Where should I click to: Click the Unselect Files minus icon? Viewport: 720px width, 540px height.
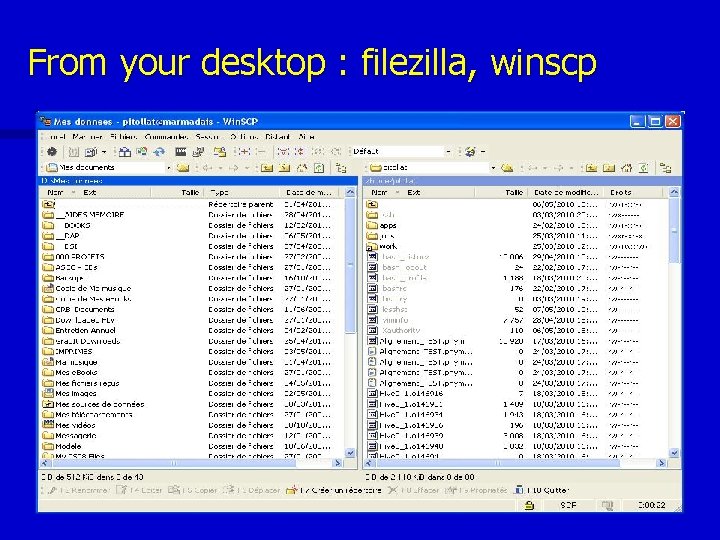tap(260, 152)
